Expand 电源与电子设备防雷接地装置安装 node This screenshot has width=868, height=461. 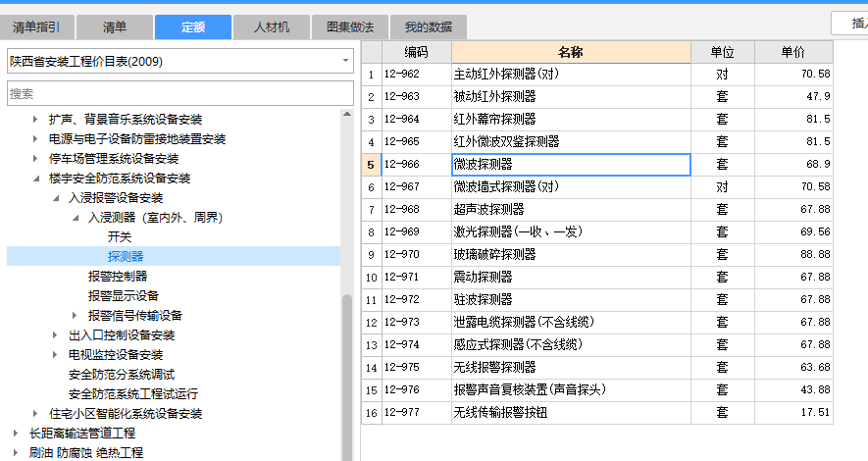pos(35,139)
